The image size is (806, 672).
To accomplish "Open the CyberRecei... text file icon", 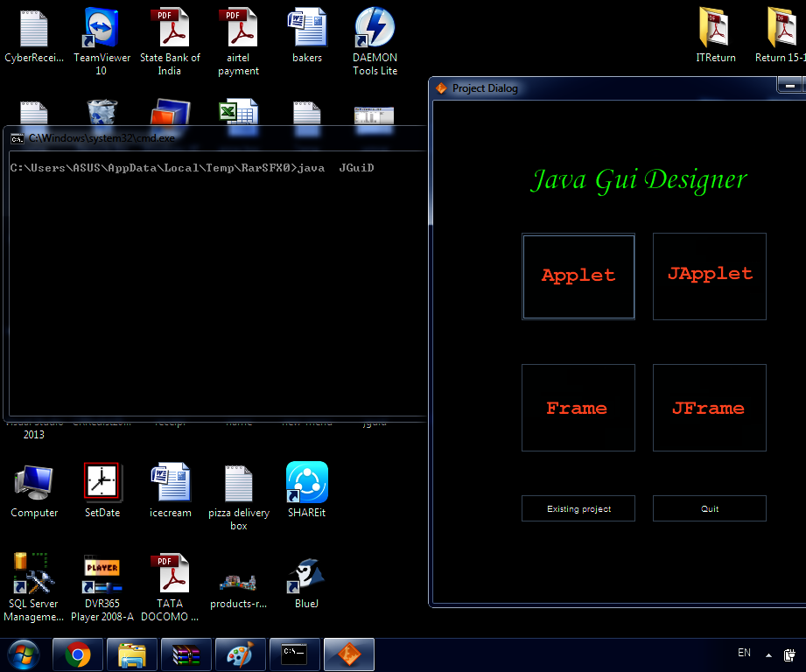I will point(34,36).
